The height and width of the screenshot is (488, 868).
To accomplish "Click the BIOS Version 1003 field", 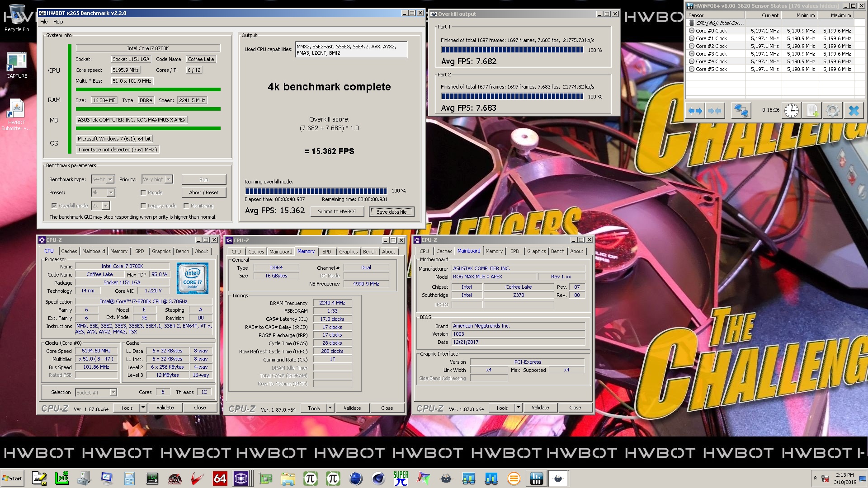I will [x=518, y=334].
